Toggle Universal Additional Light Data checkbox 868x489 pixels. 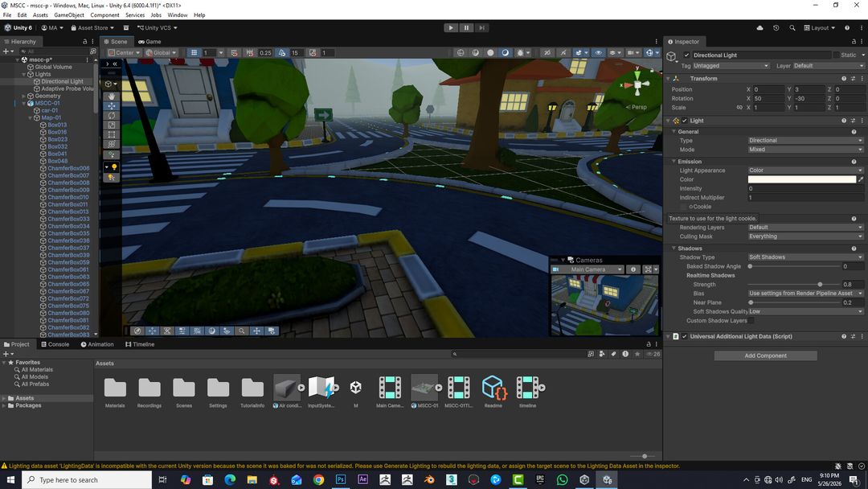pos(685,337)
